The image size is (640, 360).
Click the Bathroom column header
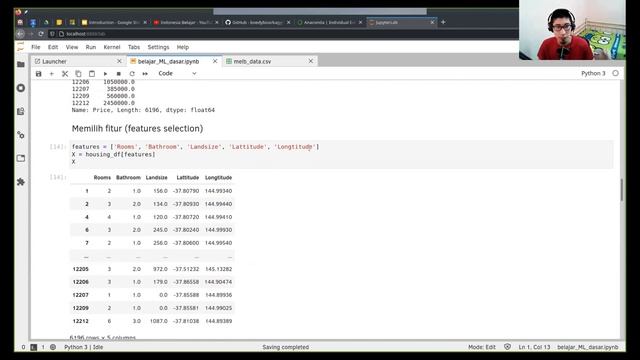click(x=128, y=178)
